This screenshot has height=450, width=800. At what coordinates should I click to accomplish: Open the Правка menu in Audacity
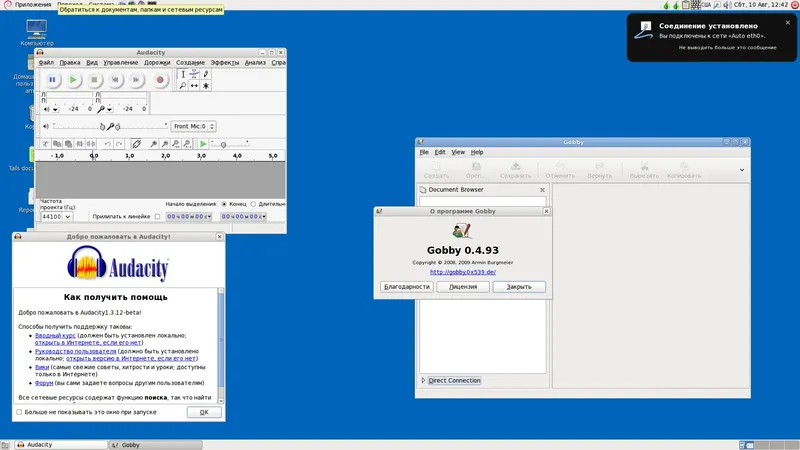pos(69,63)
